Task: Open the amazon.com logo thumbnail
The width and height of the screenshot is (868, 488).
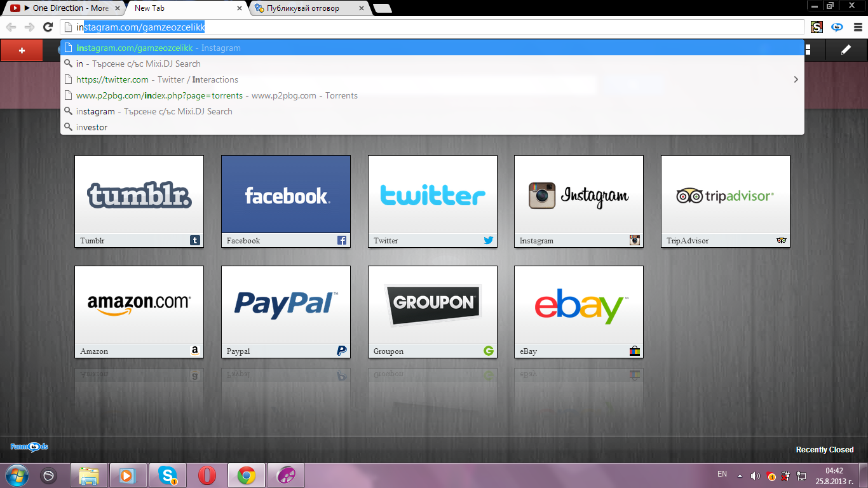Action: (x=139, y=305)
